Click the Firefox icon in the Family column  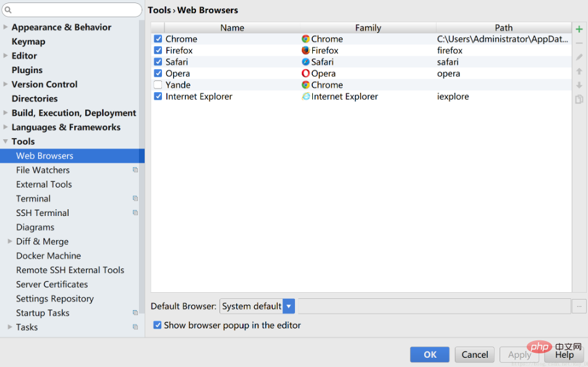305,50
